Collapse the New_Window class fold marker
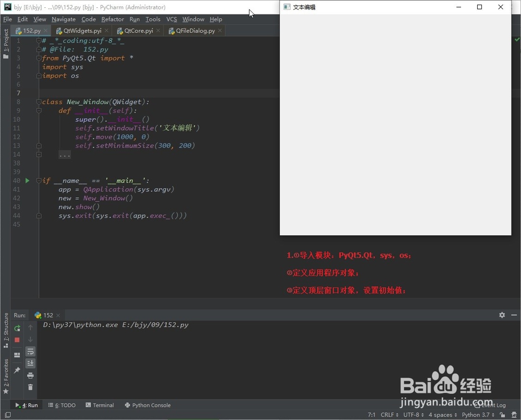Viewport: 521px width, 420px height. 39,102
